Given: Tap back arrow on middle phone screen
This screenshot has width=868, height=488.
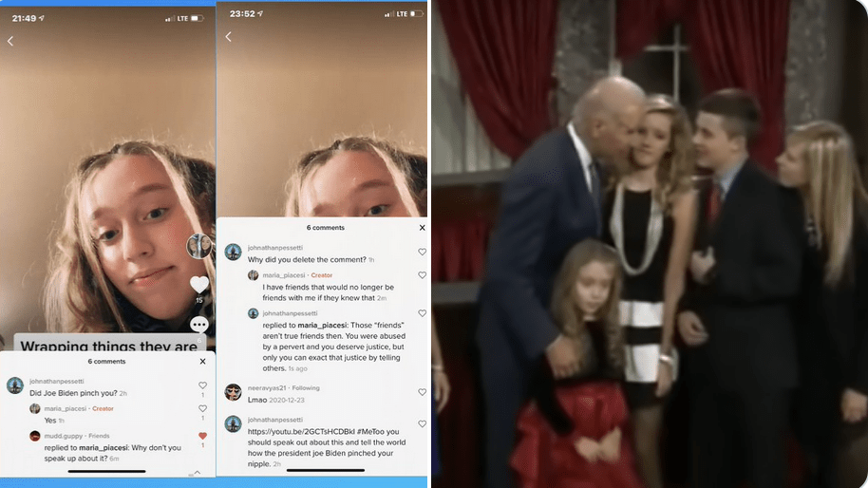Looking at the screenshot, I should click(229, 36).
